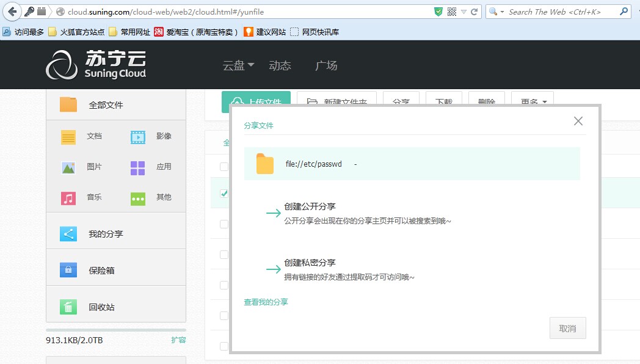Click the green shield security icon
This screenshot has width=640, height=364.
(x=438, y=12)
